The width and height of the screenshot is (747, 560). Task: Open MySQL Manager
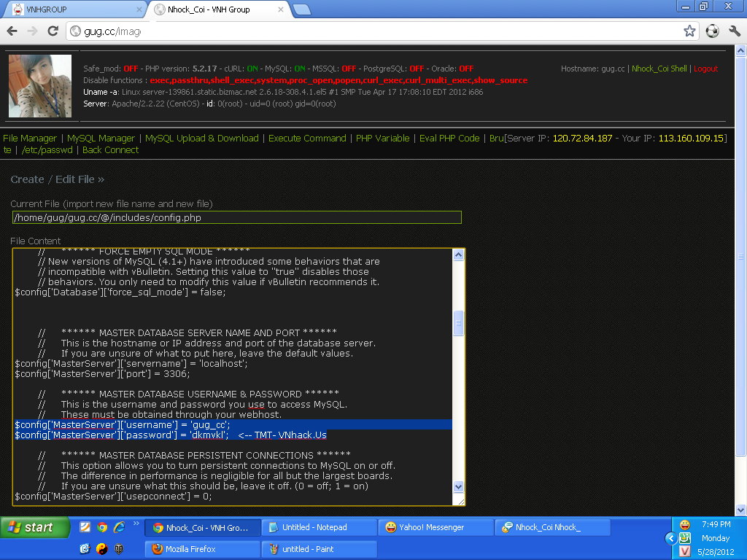click(x=101, y=138)
